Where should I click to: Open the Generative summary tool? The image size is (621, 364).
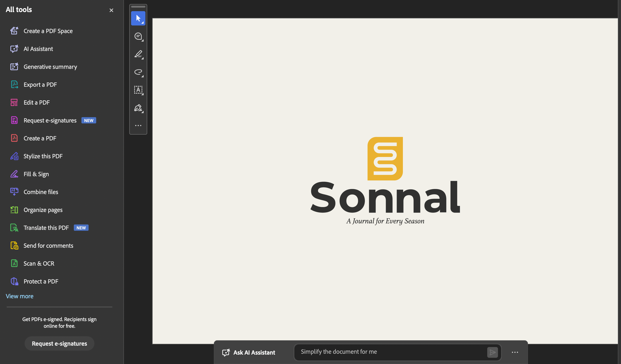50,67
